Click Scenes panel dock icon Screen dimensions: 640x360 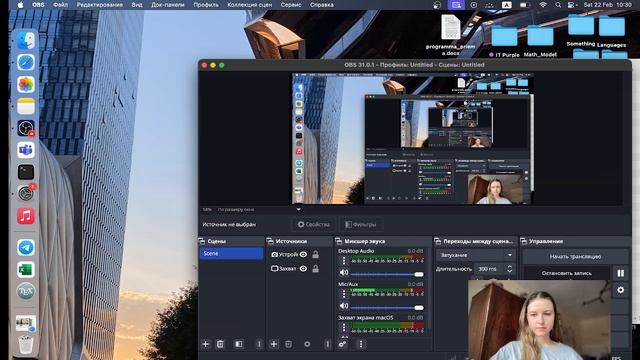202,241
